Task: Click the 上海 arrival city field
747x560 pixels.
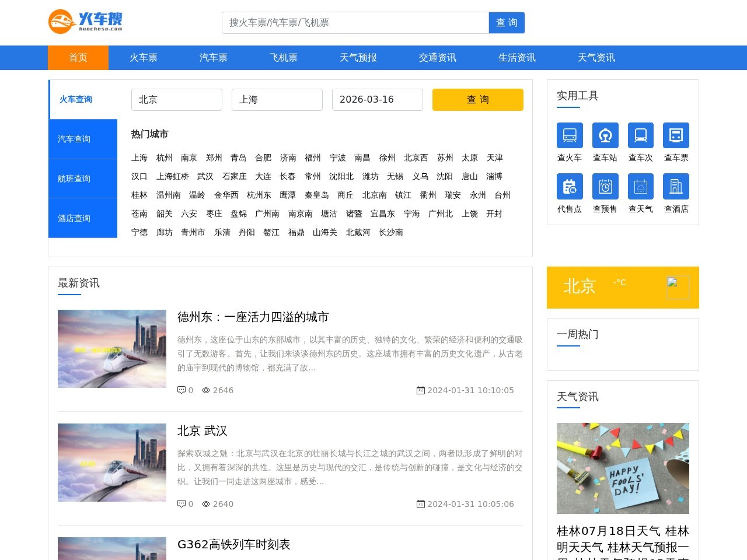Action: click(x=277, y=100)
